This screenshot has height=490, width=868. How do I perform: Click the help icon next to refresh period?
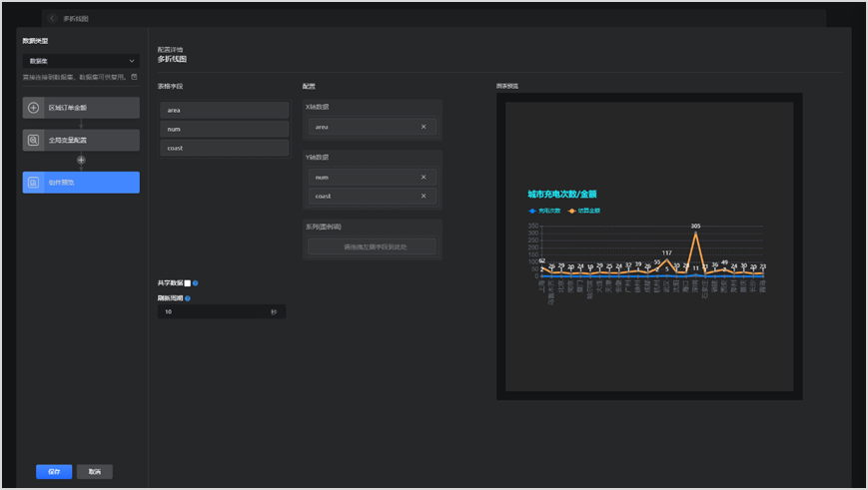click(188, 298)
